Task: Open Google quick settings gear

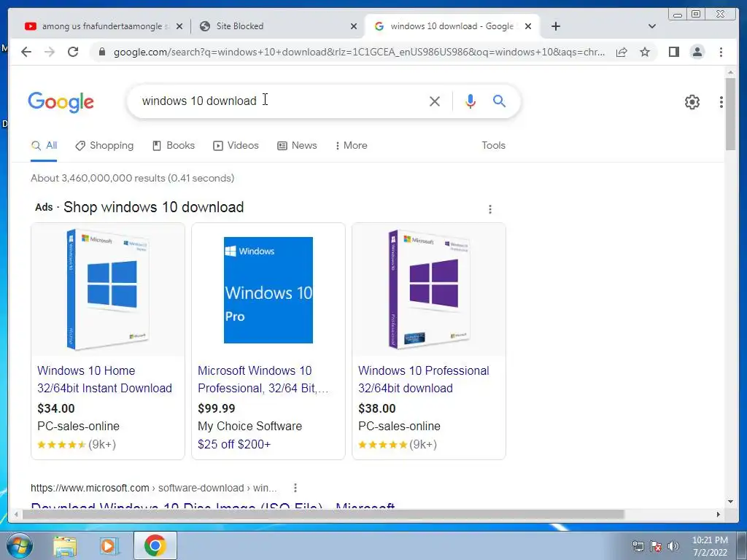Action: pos(692,102)
